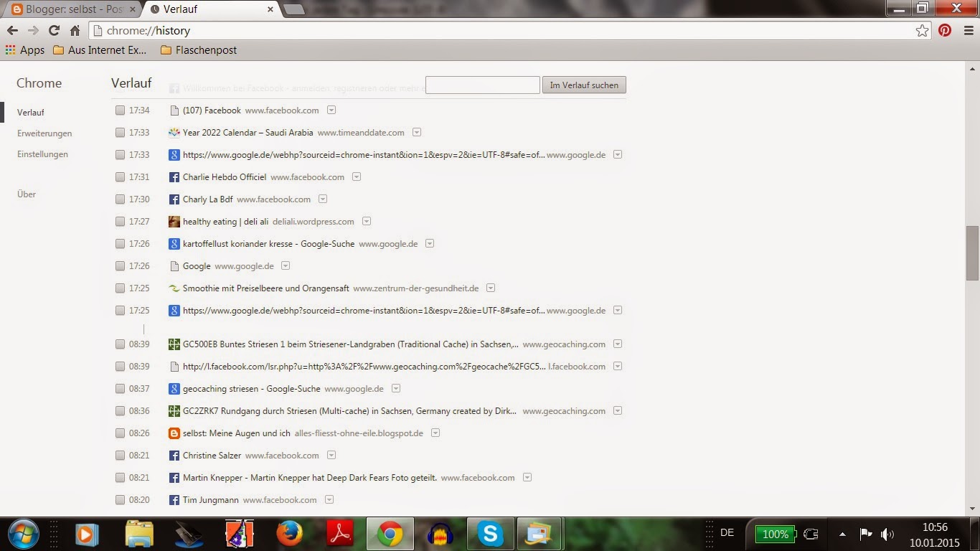The height and width of the screenshot is (551, 980).
Task: Click the battery 100% indicator
Action: (x=774, y=534)
